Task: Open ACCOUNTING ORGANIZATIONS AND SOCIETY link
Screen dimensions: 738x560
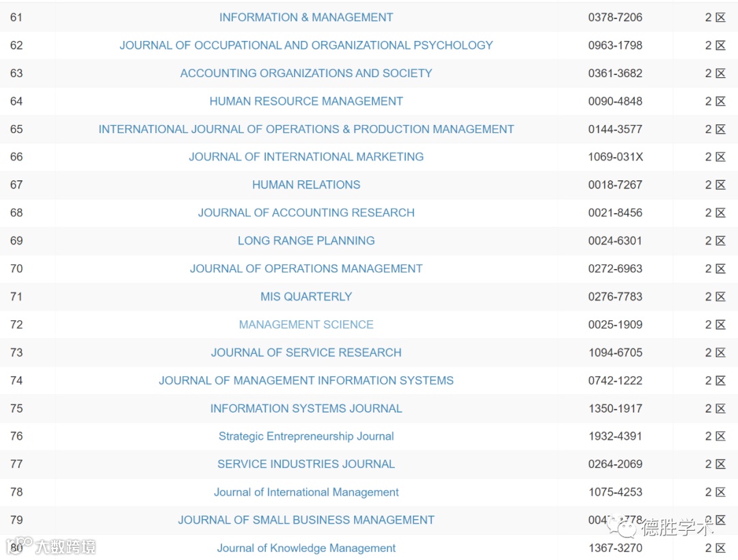Action: point(306,73)
